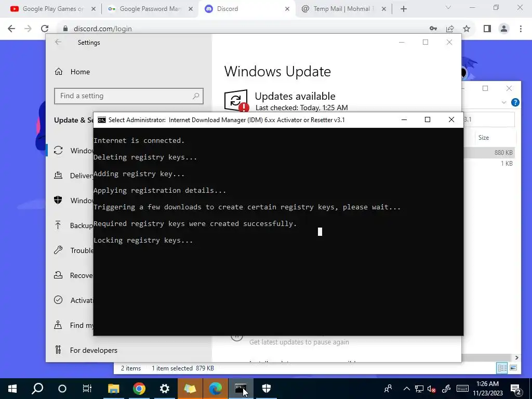Reload the Discord login page
The image size is (532, 399).
click(45, 29)
